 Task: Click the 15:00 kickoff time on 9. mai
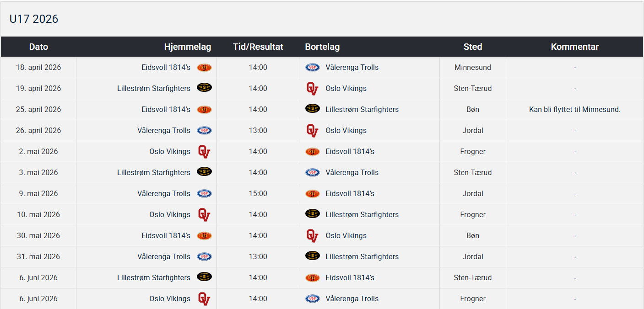258,194
